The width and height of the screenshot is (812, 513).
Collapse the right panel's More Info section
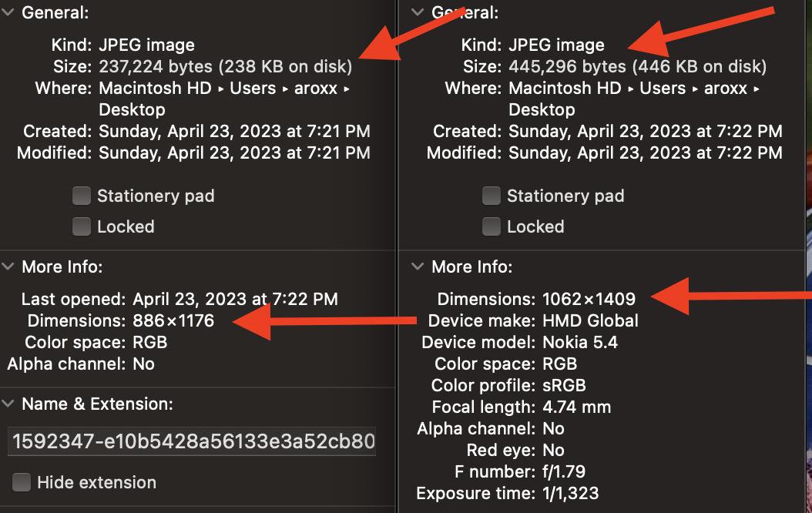pos(418,267)
